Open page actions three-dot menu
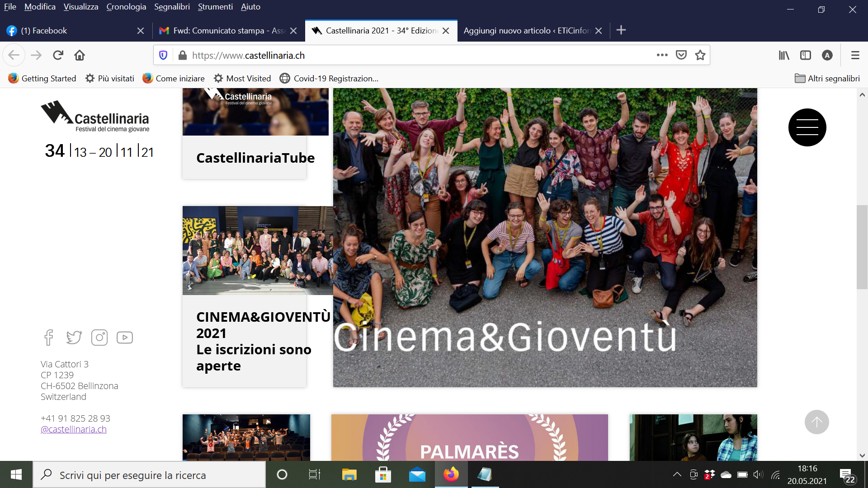The image size is (868, 488). coord(662,55)
